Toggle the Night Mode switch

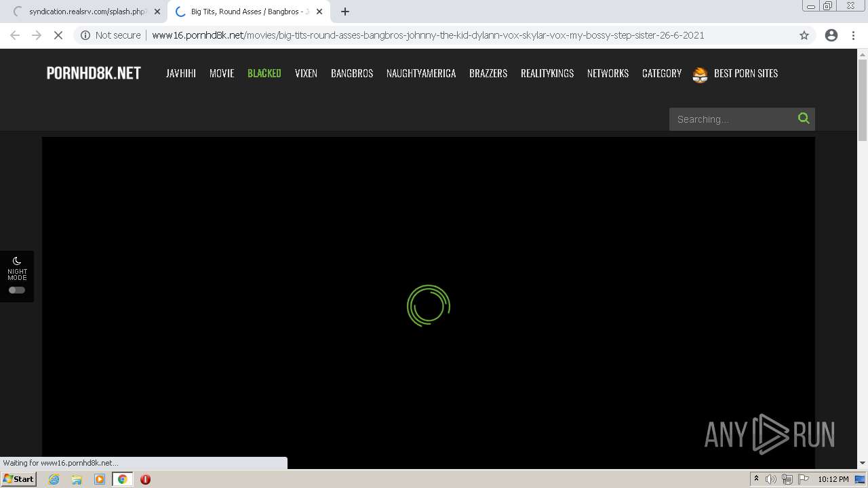(17, 290)
